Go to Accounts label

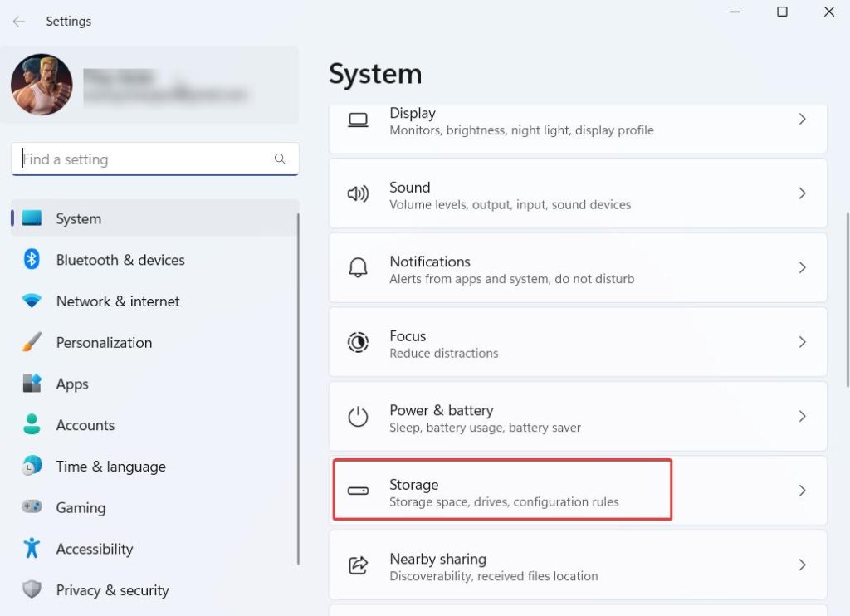click(x=85, y=424)
